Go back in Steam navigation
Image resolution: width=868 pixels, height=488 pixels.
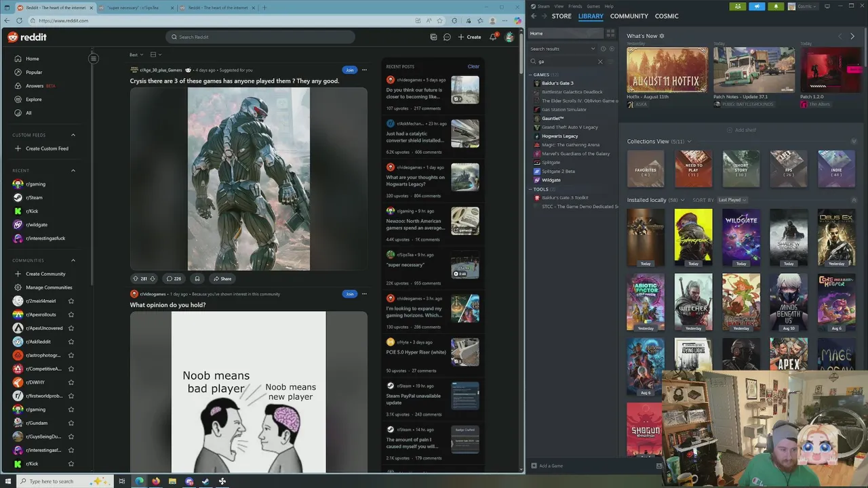[534, 16]
